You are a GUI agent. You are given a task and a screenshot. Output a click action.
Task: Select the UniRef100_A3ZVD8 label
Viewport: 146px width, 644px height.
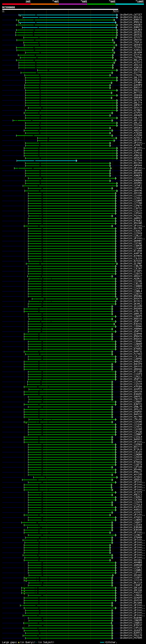coord(131,135)
